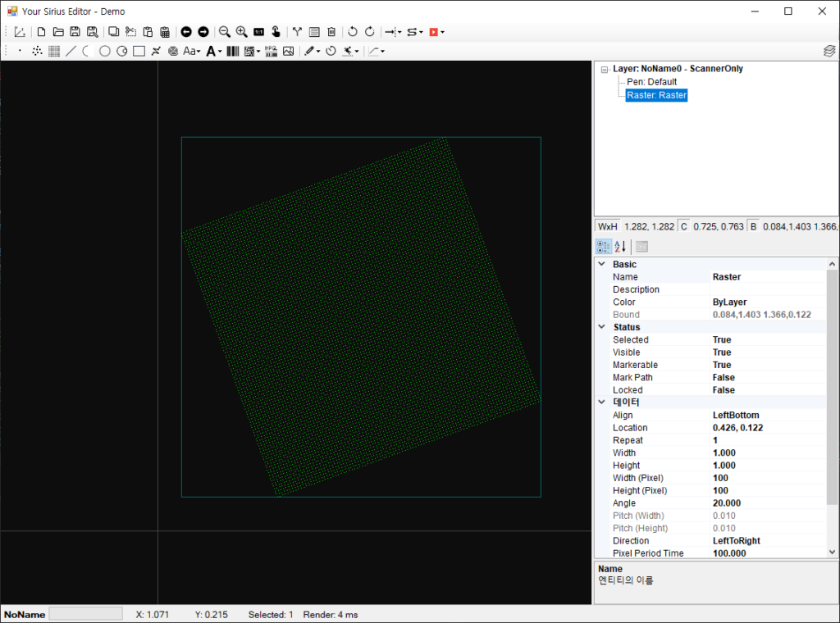
Task: Click the Zoom In magnifier icon
Action: (241, 32)
